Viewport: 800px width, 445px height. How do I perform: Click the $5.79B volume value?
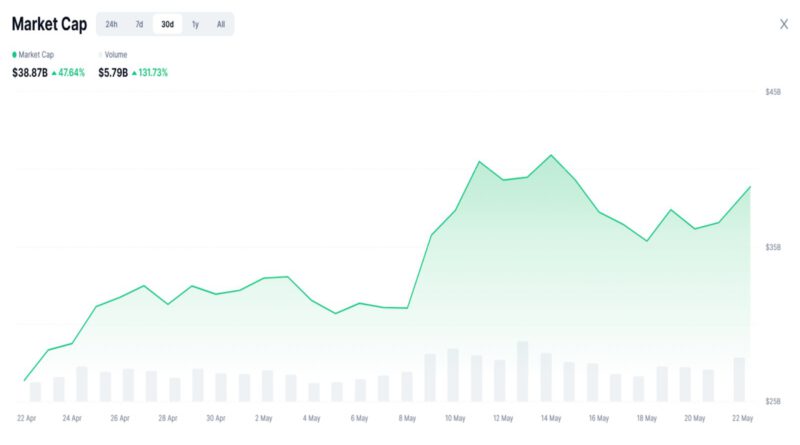tap(113, 73)
